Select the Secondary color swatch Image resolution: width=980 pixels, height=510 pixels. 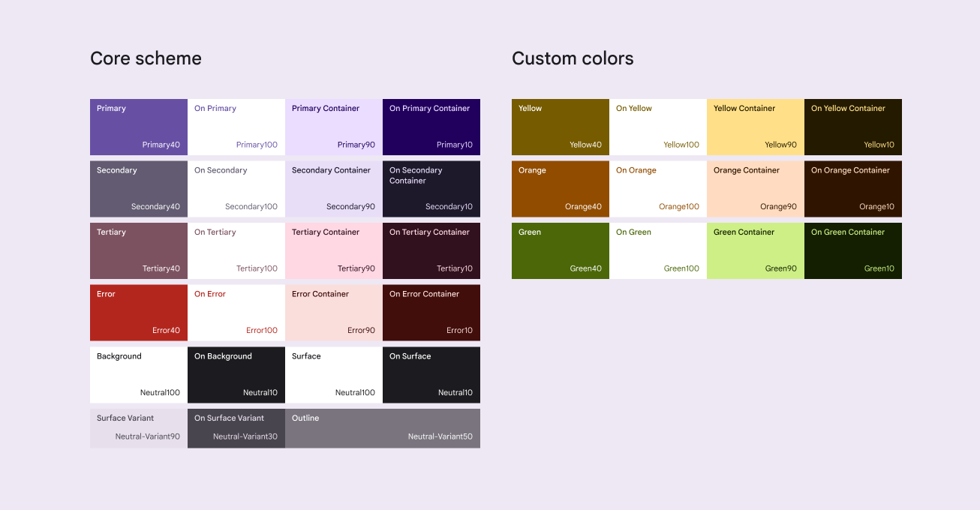point(139,189)
